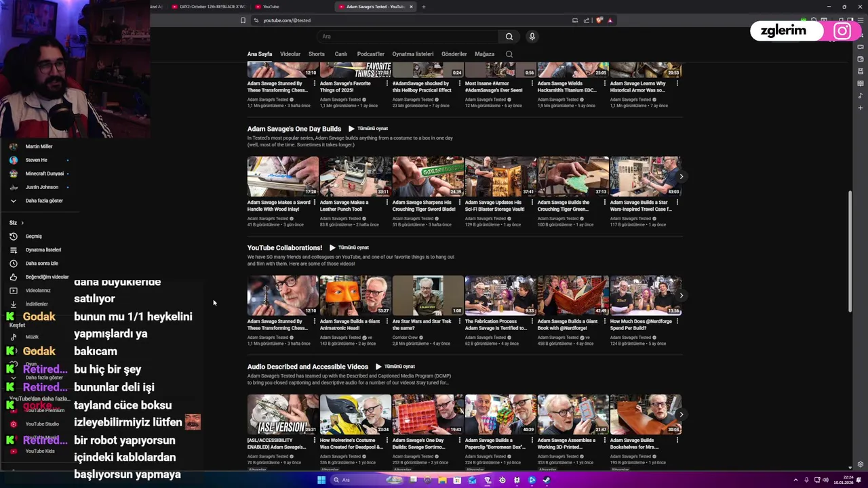This screenshot has width=868, height=488.
Task: Click the channel search icon after Mağaza
Action: pyautogui.click(x=509, y=54)
